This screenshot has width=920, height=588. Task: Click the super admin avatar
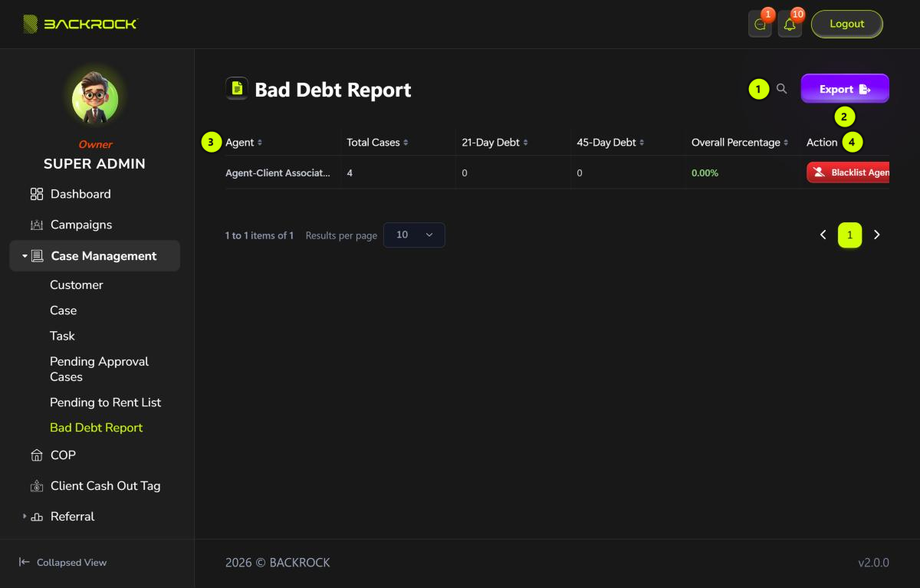coord(95,100)
